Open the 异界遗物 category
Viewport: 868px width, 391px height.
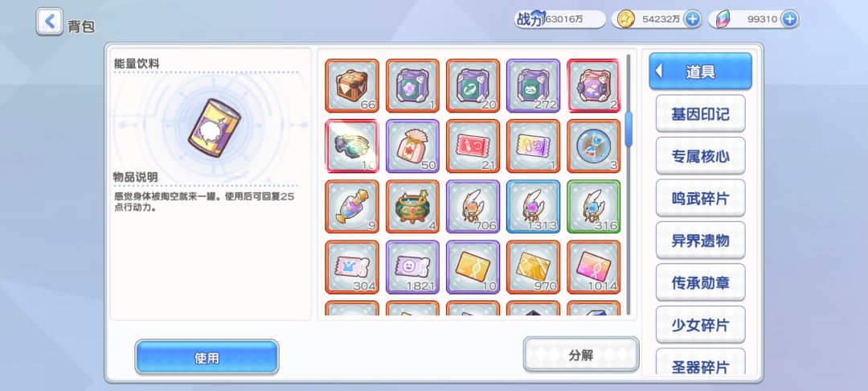tap(700, 241)
